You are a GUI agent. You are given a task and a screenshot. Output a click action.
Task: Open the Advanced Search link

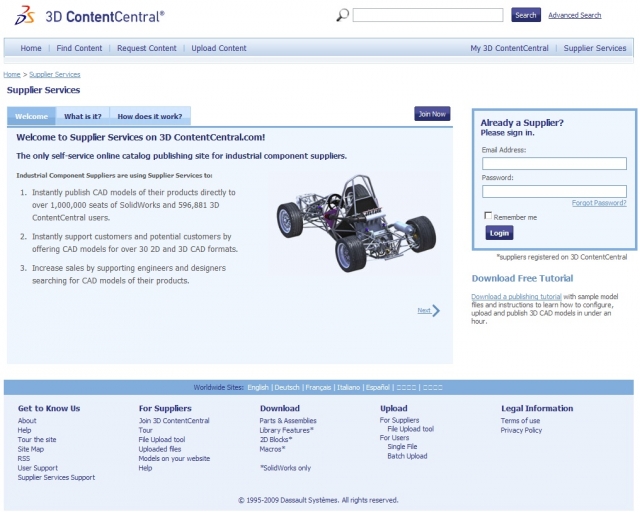pyautogui.click(x=574, y=16)
